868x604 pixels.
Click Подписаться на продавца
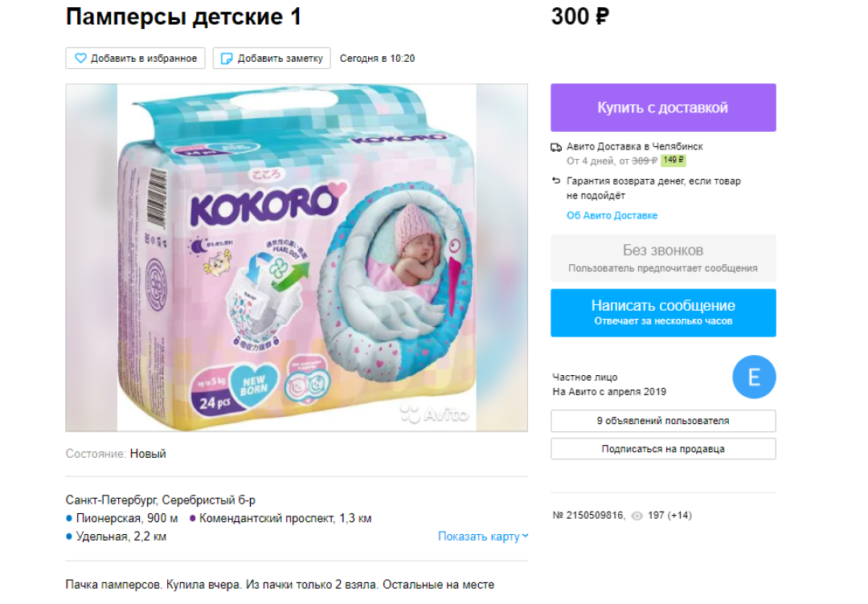pos(663,449)
